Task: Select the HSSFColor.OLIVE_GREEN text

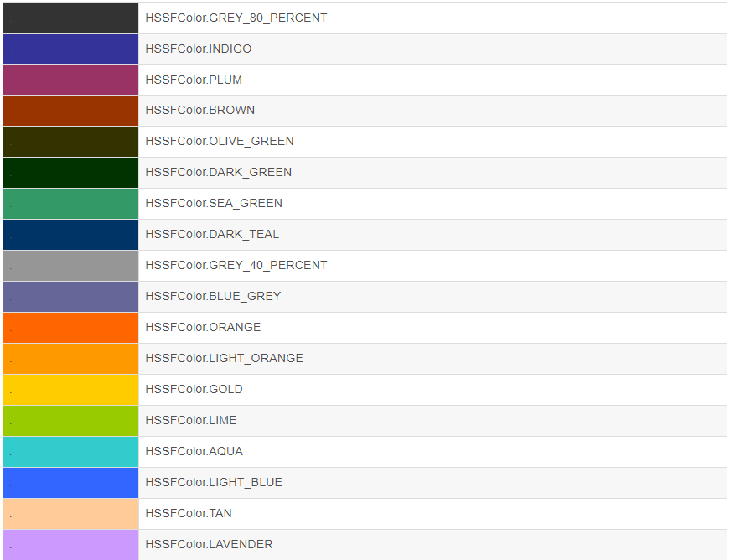Action: pyautogui.click(x=220, y=142)
